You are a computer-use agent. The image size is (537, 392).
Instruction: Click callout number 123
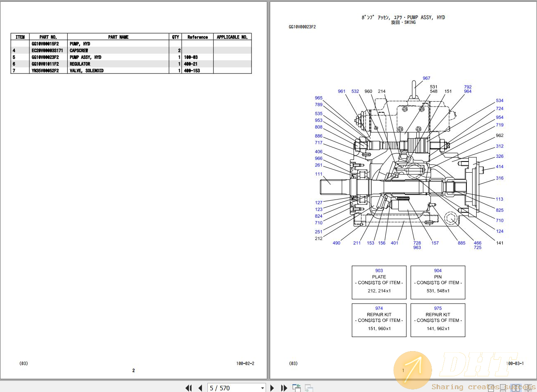[318, 209]
